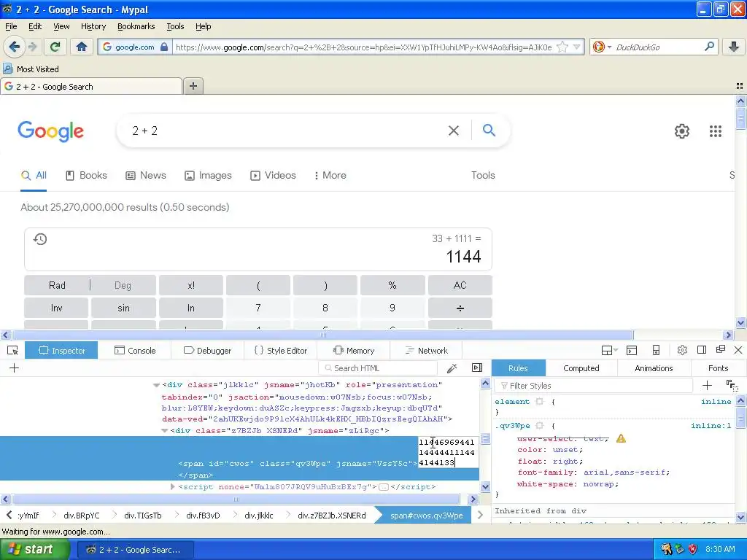Open the calculator history clock icon
Image resolution: width=747 pixels, height=560 pixels.
tap(40, 239)
